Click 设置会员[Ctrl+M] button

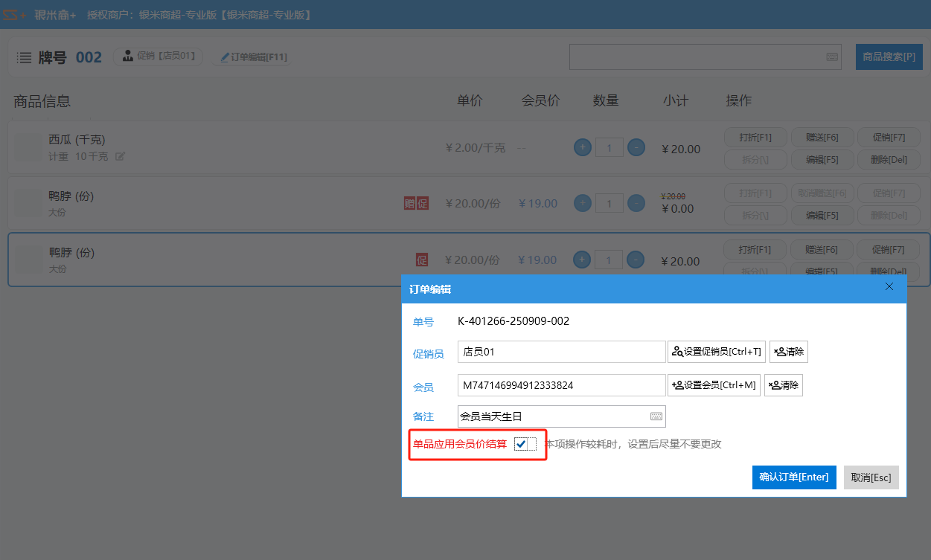click(714, 385)
